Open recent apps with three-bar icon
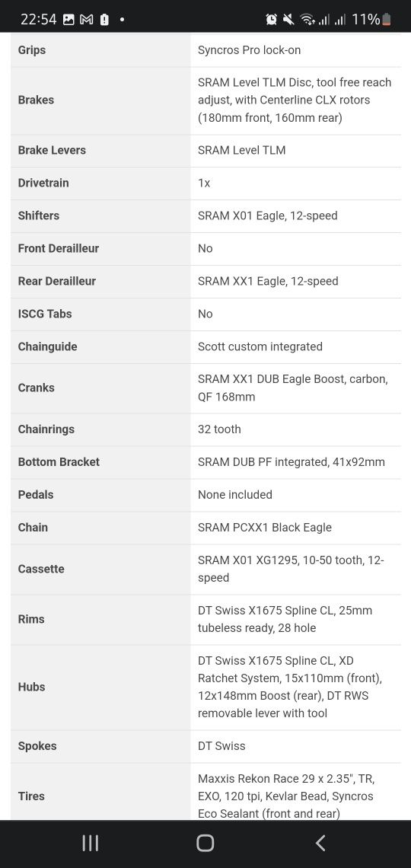411x868 pixels. 90,843
